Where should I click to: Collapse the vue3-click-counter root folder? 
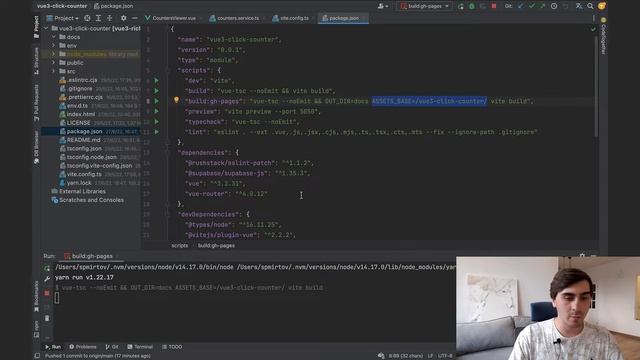coord(46,28)
